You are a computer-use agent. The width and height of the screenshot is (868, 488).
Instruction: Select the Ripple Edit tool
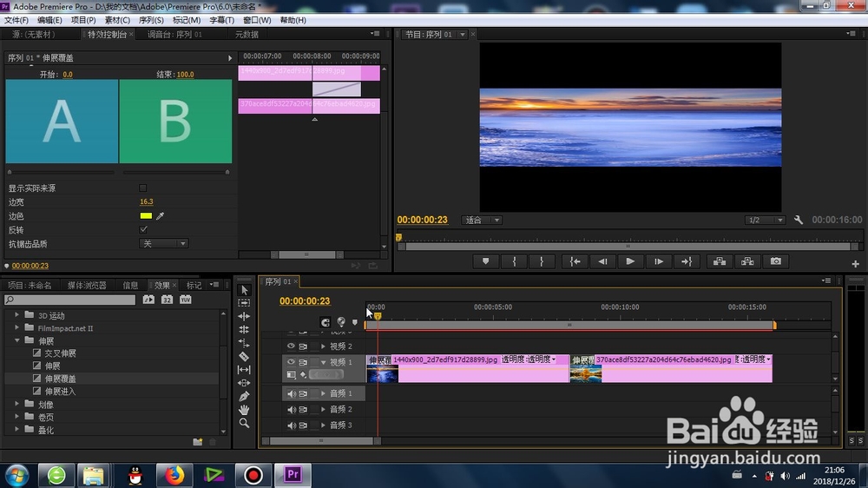point(244,316)
